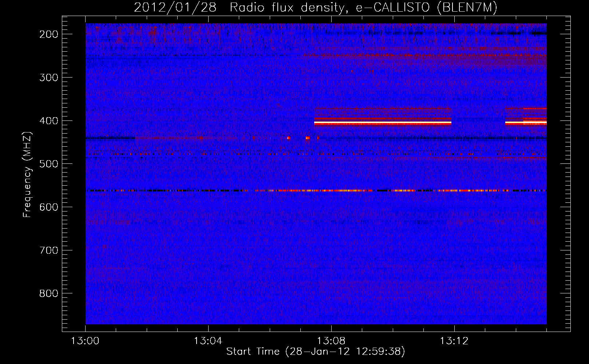Click the 200 frequency tick label
Viewport: 589px width, 364px height.
pos(49,34)
